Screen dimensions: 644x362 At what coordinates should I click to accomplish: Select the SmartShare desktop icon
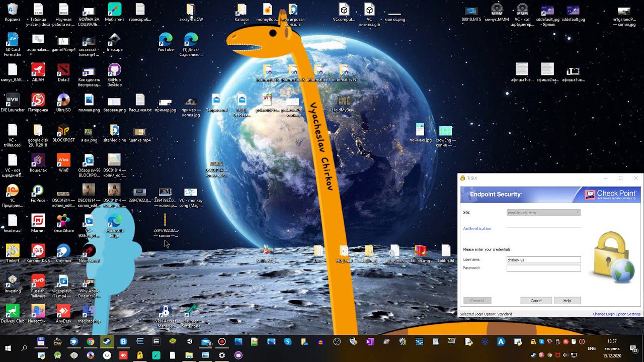(63, 224)
